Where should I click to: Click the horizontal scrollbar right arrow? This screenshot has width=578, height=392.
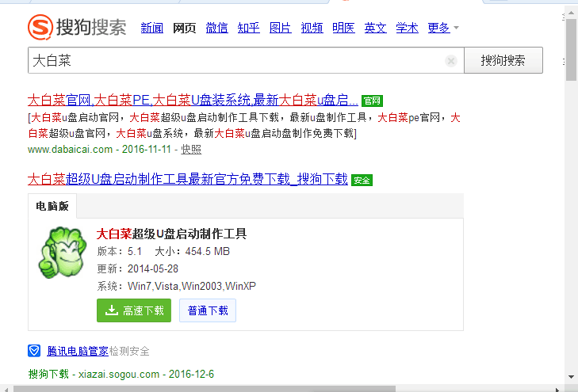point(557,389)
